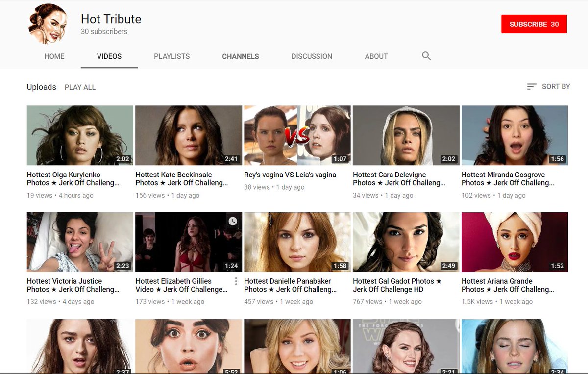Go to the Channels tab
Screen dimensions: 588x374
pos(241,56)
